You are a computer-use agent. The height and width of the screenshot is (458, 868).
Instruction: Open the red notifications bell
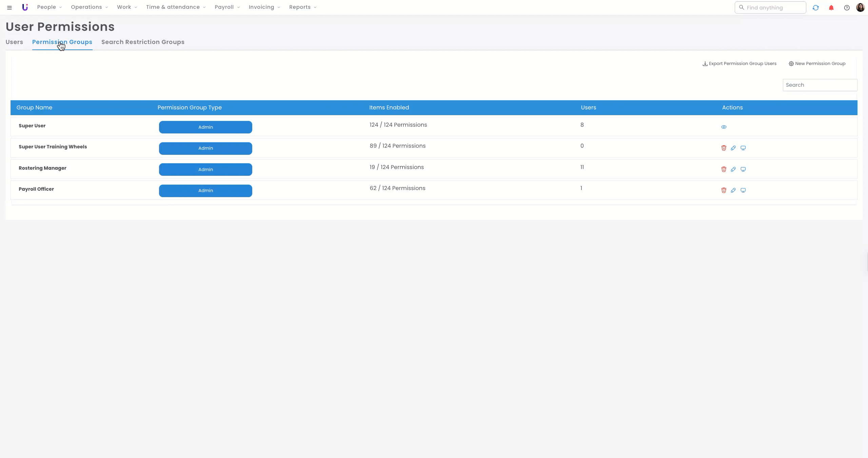point(831,7)
